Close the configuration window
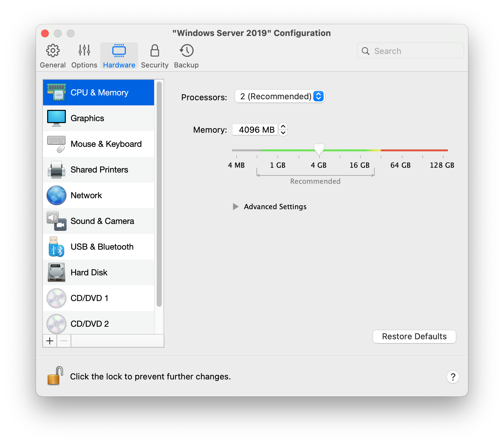The image size is (504, 444). [x=45, y=33]
